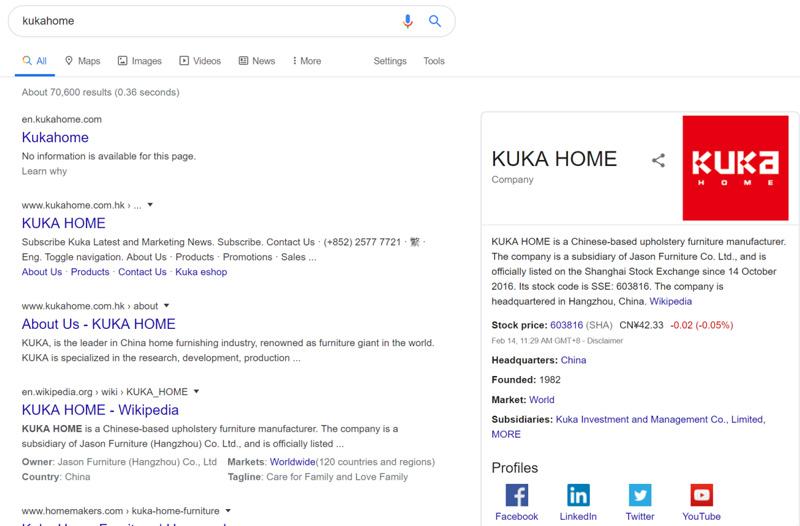Click the voice search microphone icon
This screenshot has width=800, height=526.
pos(407,21)
